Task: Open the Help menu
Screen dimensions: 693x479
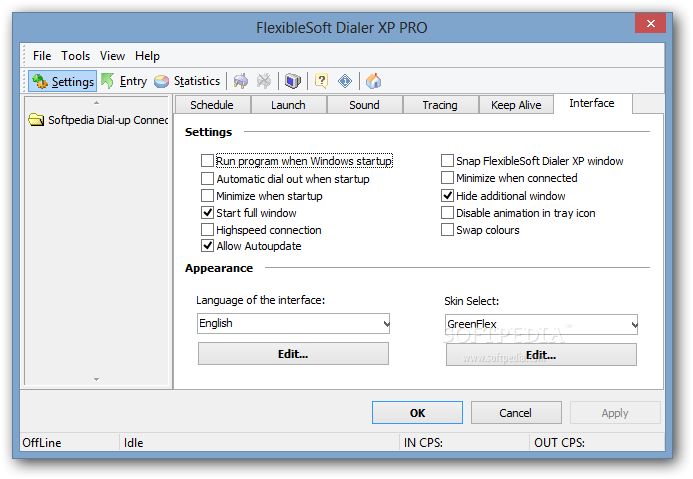Action: (147, 56)
